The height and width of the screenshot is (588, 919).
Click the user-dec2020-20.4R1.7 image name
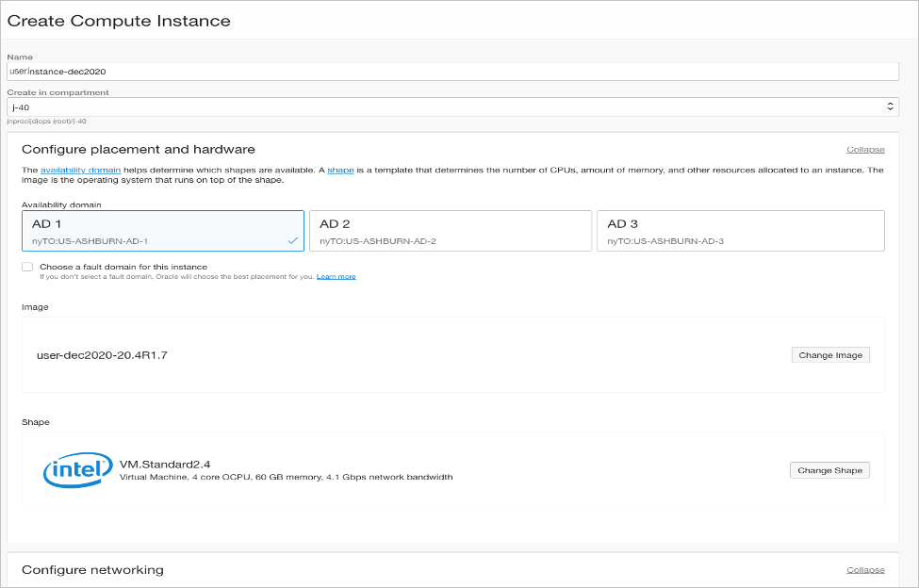point(102,355)
